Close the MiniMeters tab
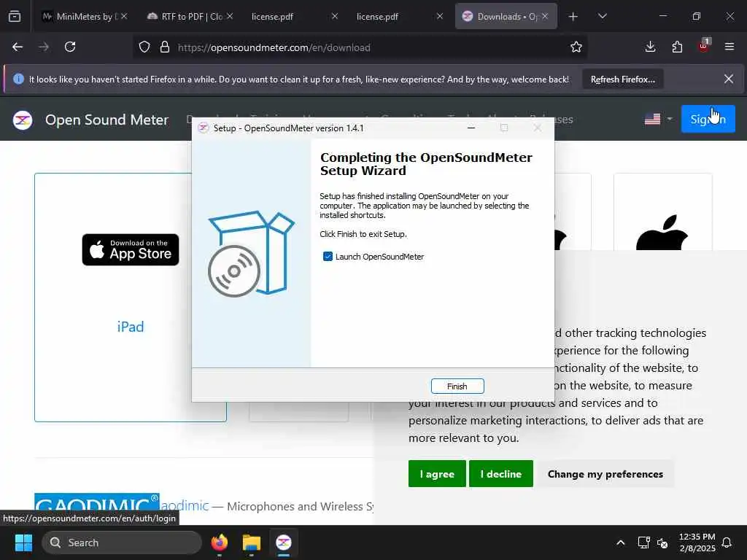The image size is (747, 560). (124, 16)
